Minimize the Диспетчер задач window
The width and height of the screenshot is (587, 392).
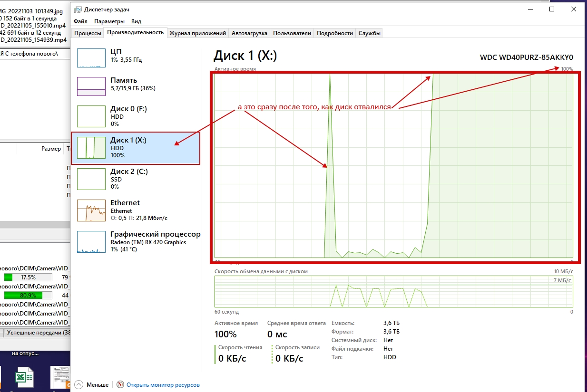click(530, 9)
